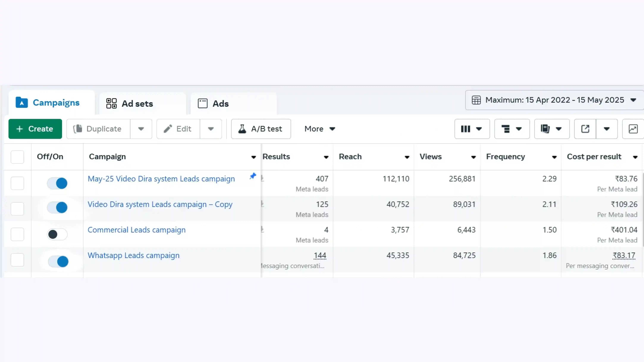
Task: Open Whatsapp Leads campaign link
Action: point(134,255)
